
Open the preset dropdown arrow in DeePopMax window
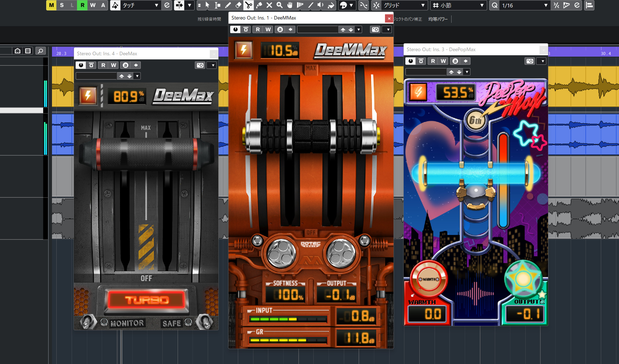pyautogui.click(x=467, y=72)
